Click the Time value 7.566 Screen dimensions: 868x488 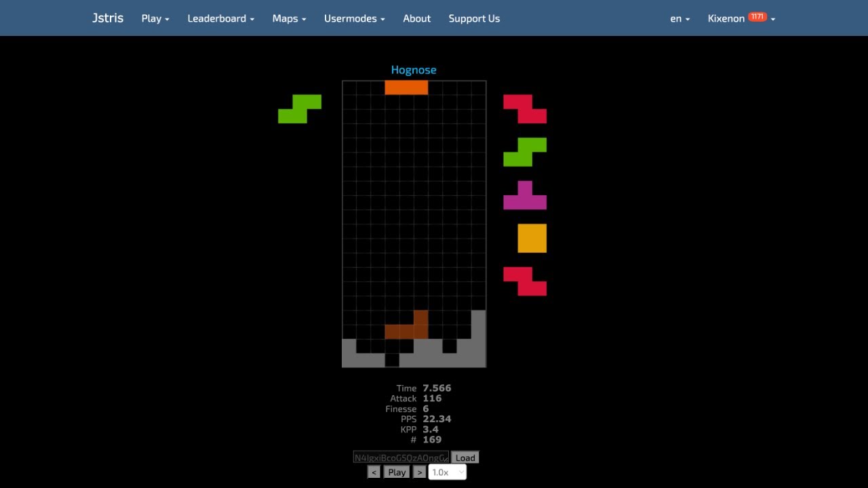437,388
